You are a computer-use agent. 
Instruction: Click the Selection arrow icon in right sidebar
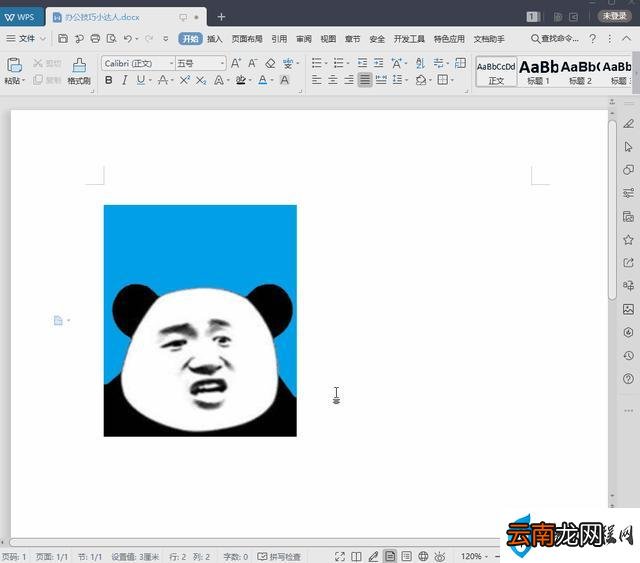point(628,147)
